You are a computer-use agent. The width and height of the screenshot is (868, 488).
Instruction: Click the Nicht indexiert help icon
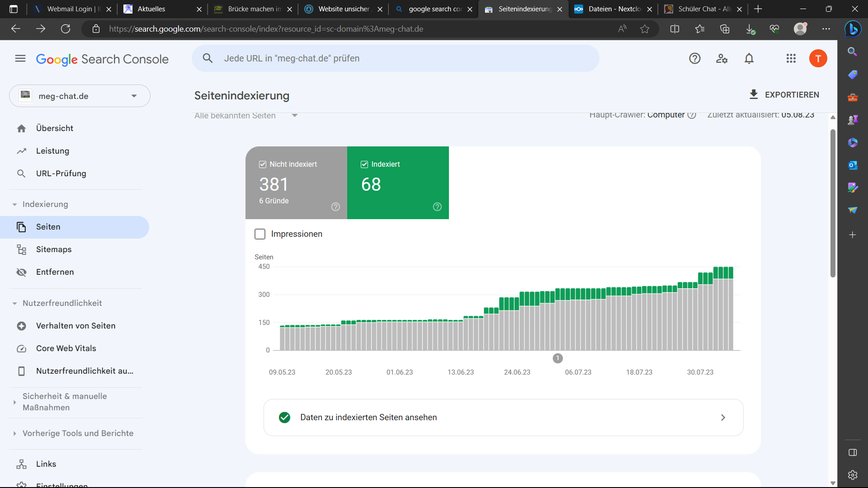tap(335, 207)
